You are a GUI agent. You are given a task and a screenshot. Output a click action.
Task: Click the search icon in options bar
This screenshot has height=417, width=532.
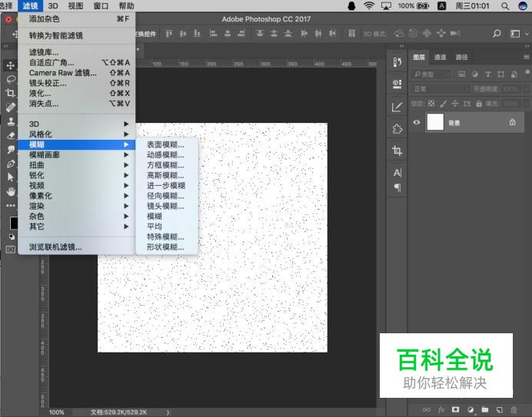point(497,33)
